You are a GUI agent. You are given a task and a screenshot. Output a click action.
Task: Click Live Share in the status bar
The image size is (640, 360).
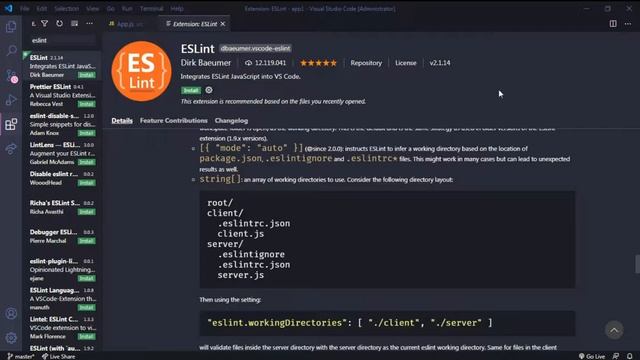pyautogui.click(x=58, y=356)
